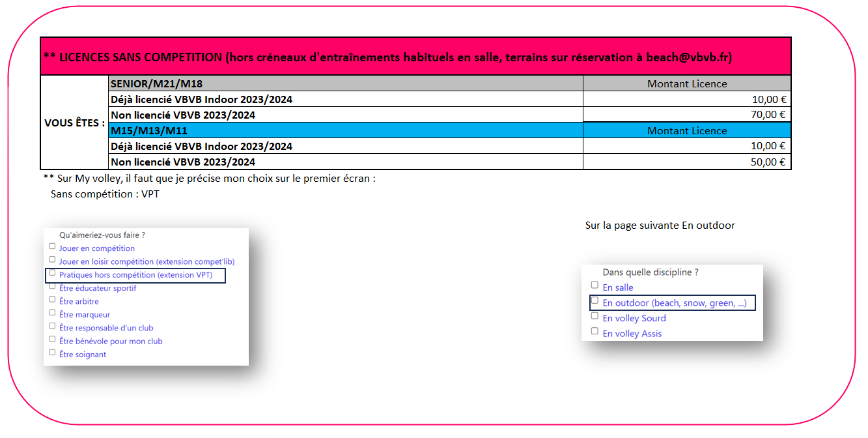Open the En outdoor (beach, snow, green, ...) link
The width and height of the screenshot is (868, 438).
[x=675, y=303]
